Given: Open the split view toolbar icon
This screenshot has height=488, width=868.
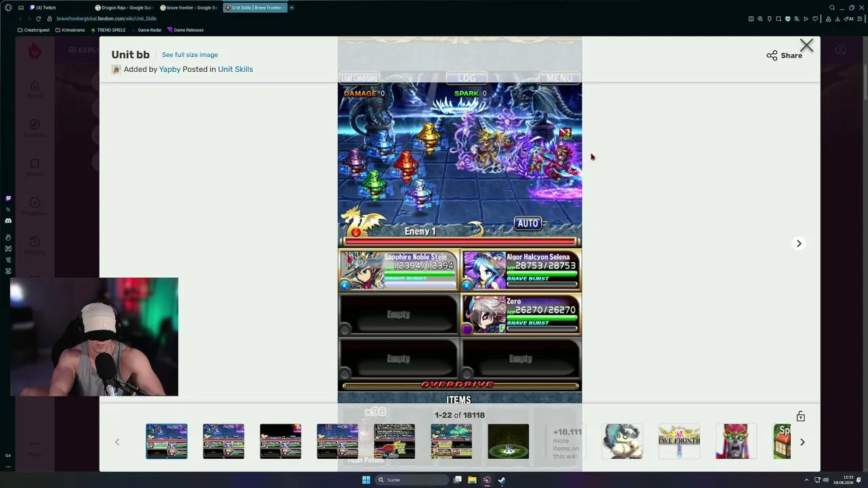Looking at the screenshot, I should pos(751,18).
